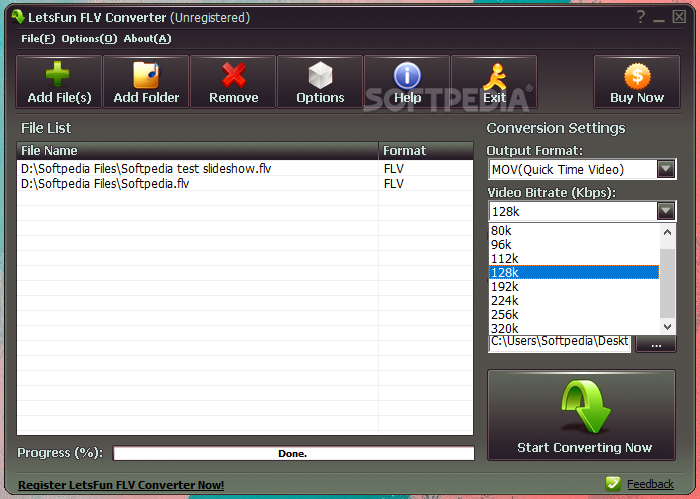Viewport: 700px width, 499px height.
Task: Open the Feedback link
Action: point(650,484)
